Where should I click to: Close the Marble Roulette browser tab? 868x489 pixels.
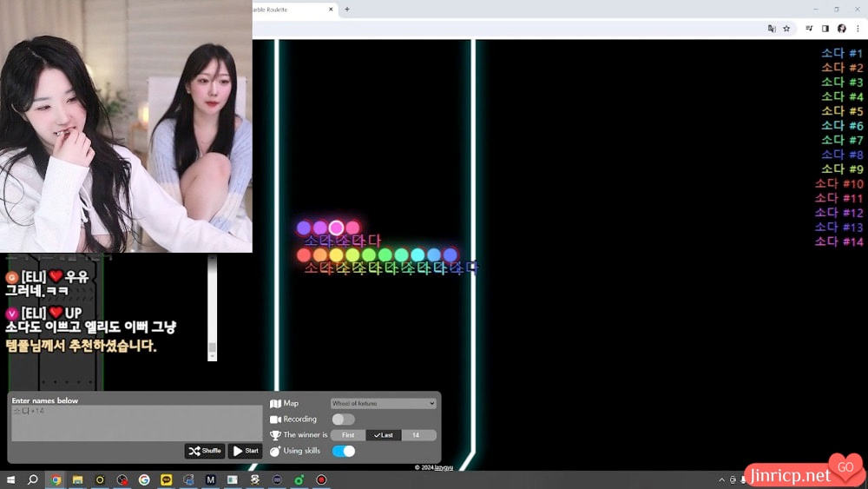point(331,10)
